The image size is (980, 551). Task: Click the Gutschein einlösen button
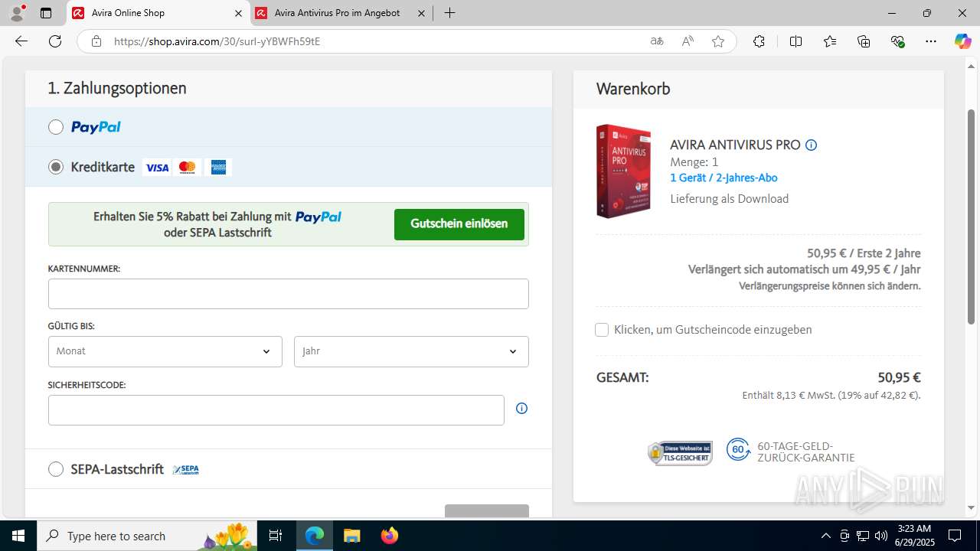459,224
